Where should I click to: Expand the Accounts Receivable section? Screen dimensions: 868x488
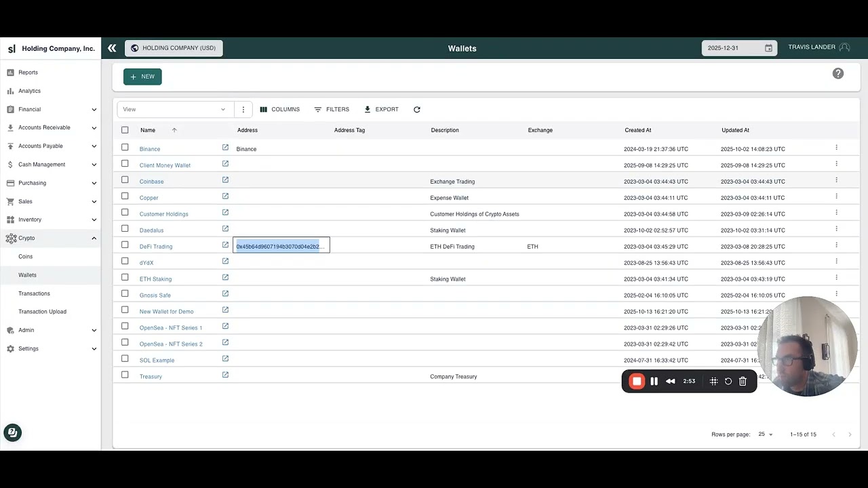pos(50,127)
